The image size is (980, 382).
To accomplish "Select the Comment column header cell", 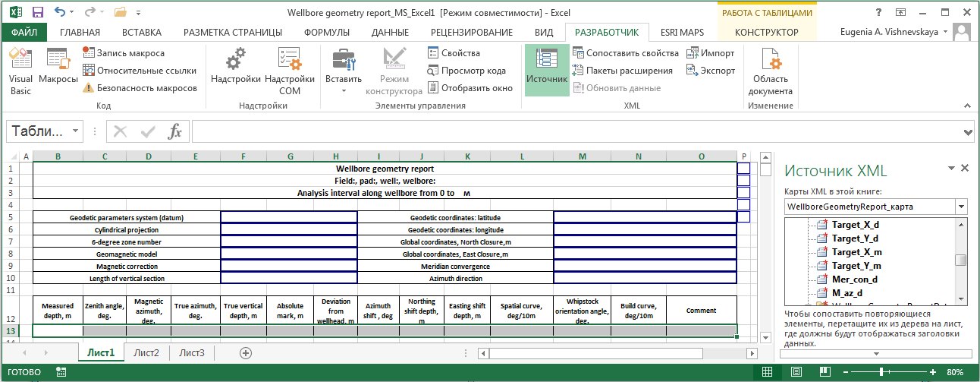I will pos(701,311).
